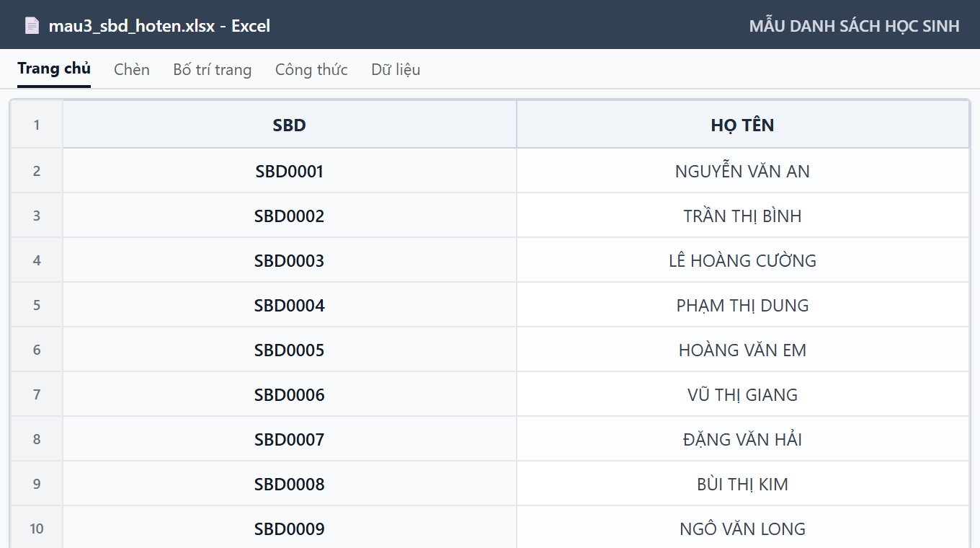Click cell SBD0003

coord(290,260)
